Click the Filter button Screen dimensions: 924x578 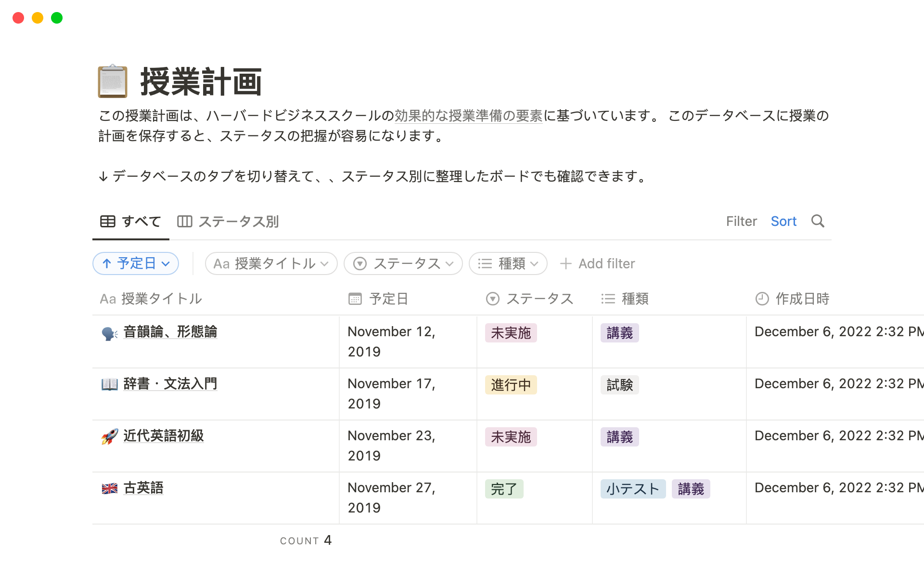(x=741, y=222)
